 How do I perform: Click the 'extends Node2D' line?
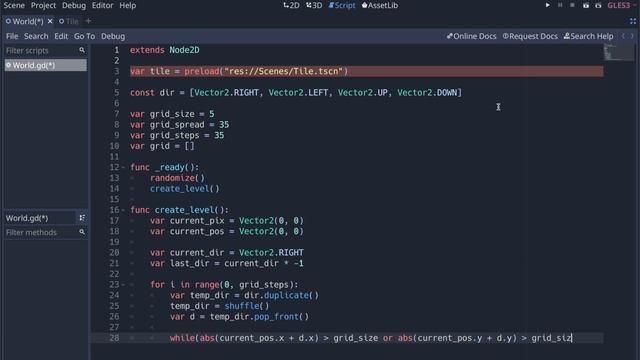point(164,50)
